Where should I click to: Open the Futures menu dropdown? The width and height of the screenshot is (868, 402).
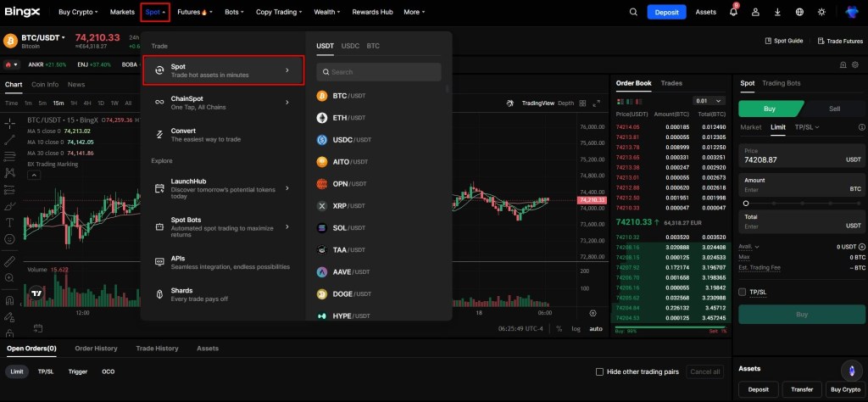click(195, 12)
